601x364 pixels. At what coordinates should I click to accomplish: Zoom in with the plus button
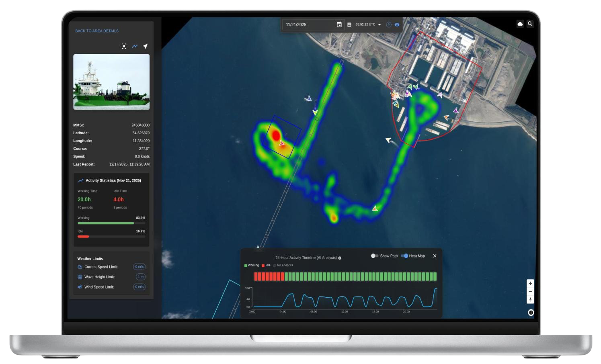tap(530, 283)
